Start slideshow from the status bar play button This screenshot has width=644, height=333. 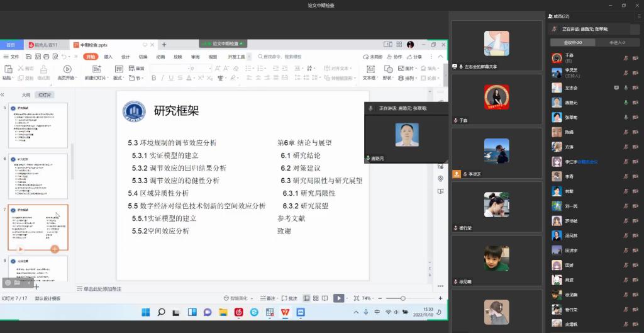[338, 298]
